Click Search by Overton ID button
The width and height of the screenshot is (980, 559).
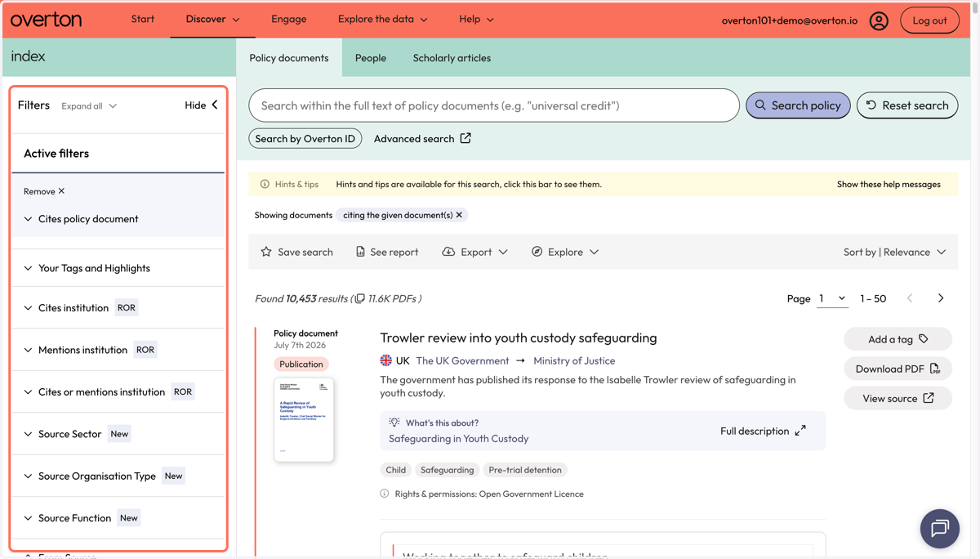coord(305,139)
